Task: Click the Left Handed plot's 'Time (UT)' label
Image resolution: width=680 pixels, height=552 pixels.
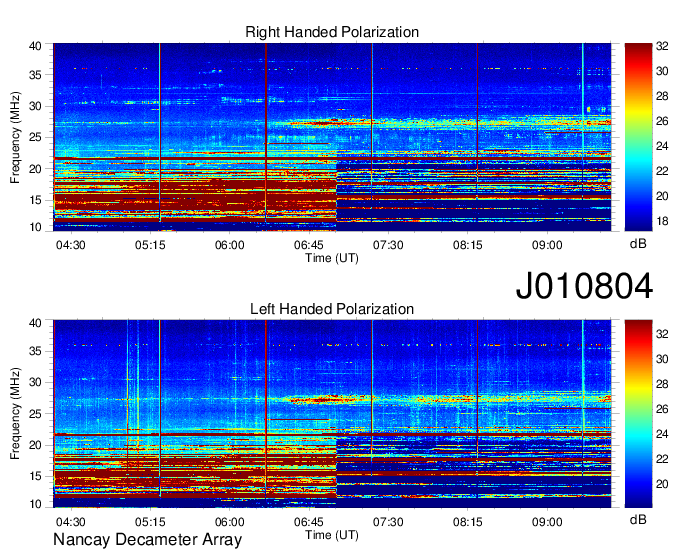Action: coord(332,535)
